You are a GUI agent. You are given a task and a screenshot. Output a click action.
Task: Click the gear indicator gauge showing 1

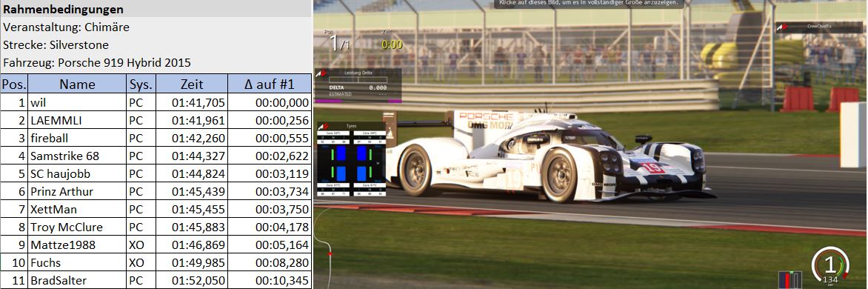pyautogui.click(x=829, y=265)
